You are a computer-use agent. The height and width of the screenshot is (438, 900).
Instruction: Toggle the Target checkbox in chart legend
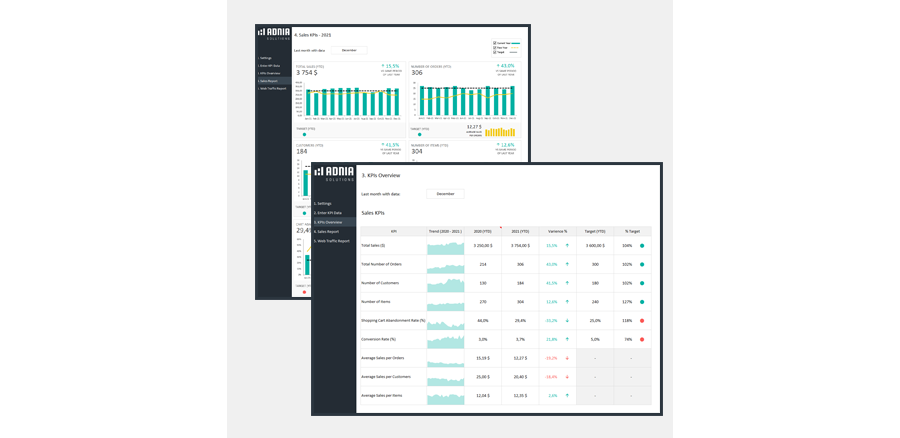click(x=495, y=52)
